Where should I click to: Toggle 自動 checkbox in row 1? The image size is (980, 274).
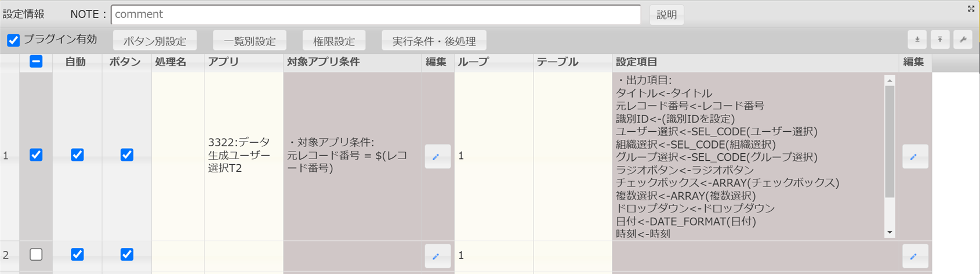[x=77, y=155]
